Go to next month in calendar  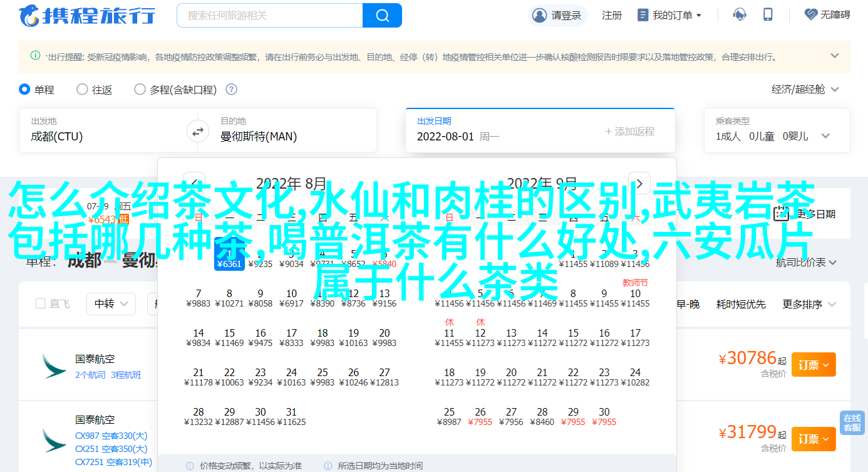pyautogui.click(x=639, y=183)
